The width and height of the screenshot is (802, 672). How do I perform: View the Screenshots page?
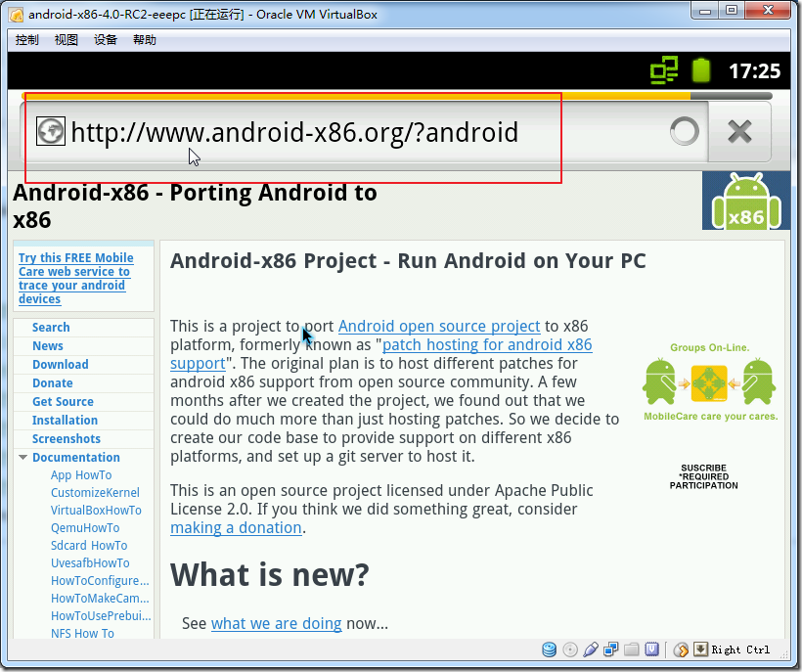(x=67, y=439)
